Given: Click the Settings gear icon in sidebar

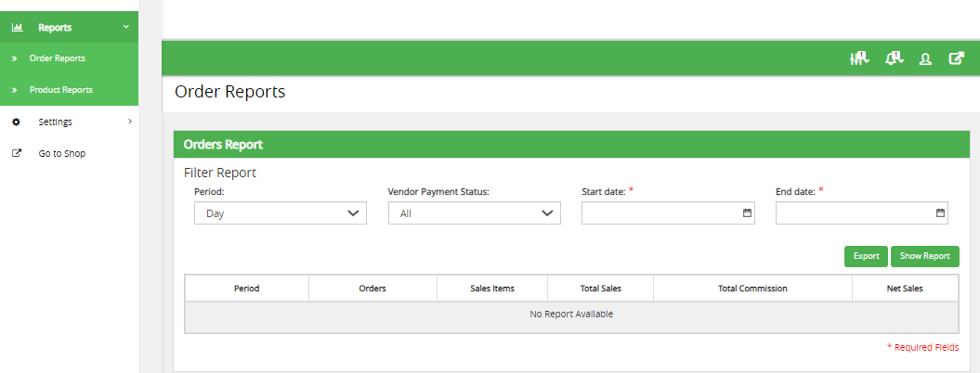Looking at the screenshot, I should (16, 122).
